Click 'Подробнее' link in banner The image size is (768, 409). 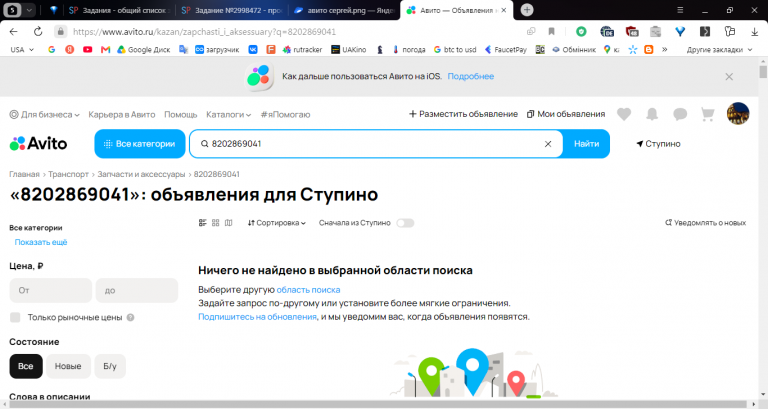point(471,76)
